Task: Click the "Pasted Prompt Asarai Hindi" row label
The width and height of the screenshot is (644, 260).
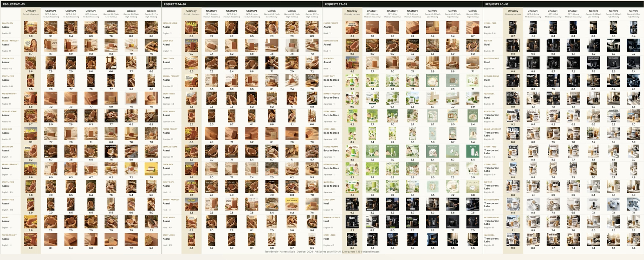Action: click(x=331, y=28)
